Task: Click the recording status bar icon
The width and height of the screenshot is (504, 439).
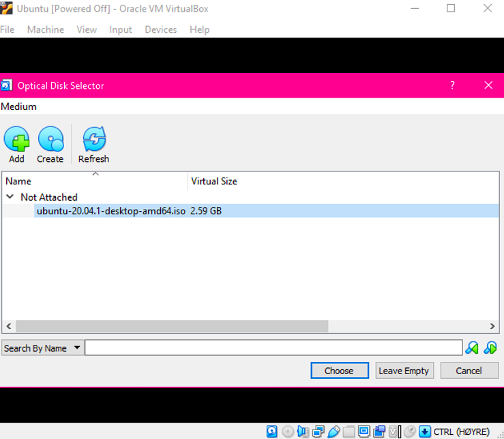Action: point(380,431)
